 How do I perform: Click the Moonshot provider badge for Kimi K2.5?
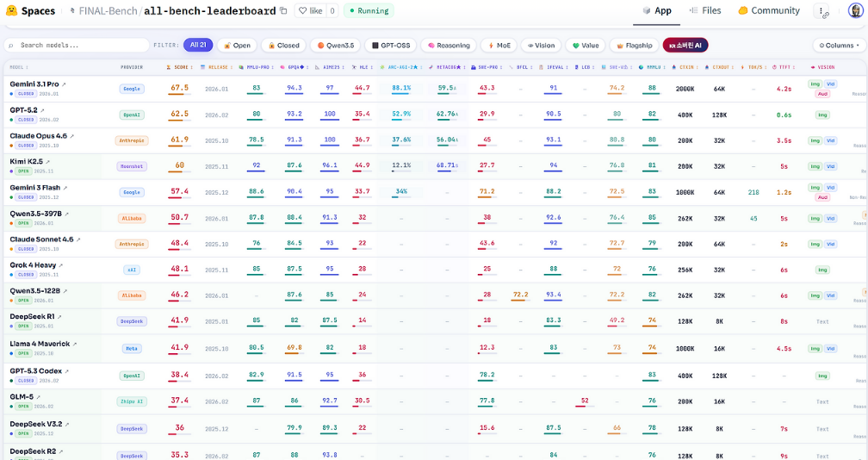point(132,166)
